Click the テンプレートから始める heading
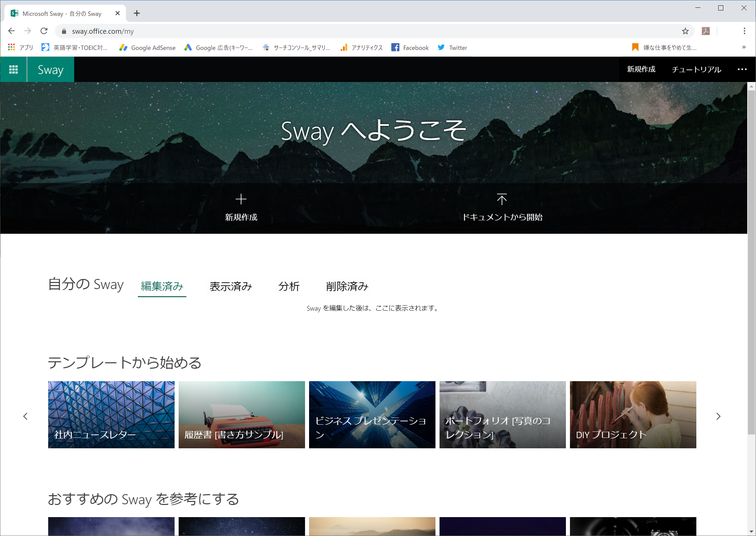This screenshot has width=756, height=536. (x=124, y=363)
